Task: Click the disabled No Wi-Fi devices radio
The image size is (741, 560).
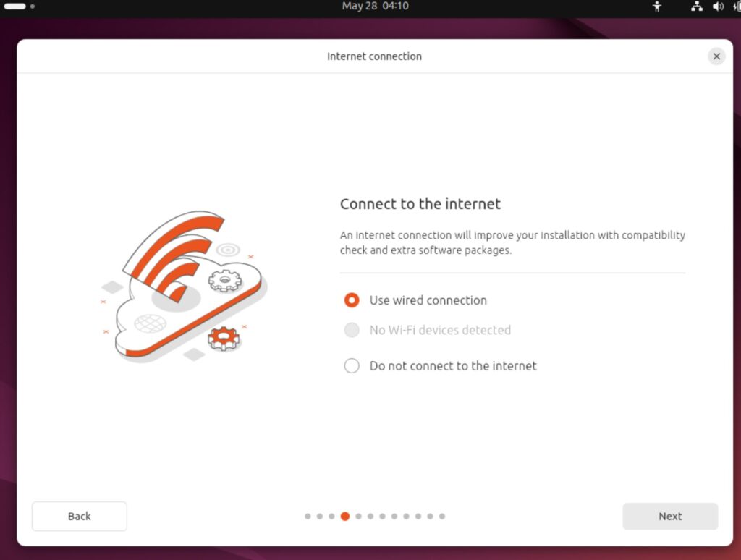Action: click(352, 330)
